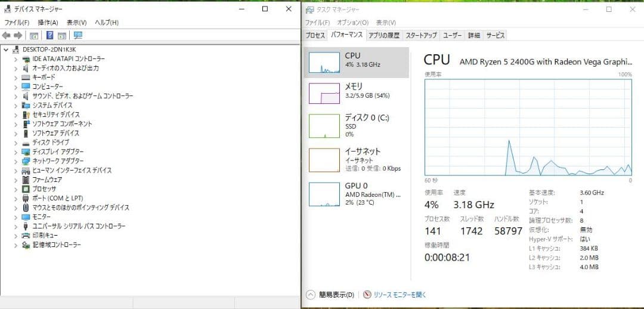Viewport: 644px width, 309px height.
Task: Select the プロセッサ icon
Action: click(26, 189)
